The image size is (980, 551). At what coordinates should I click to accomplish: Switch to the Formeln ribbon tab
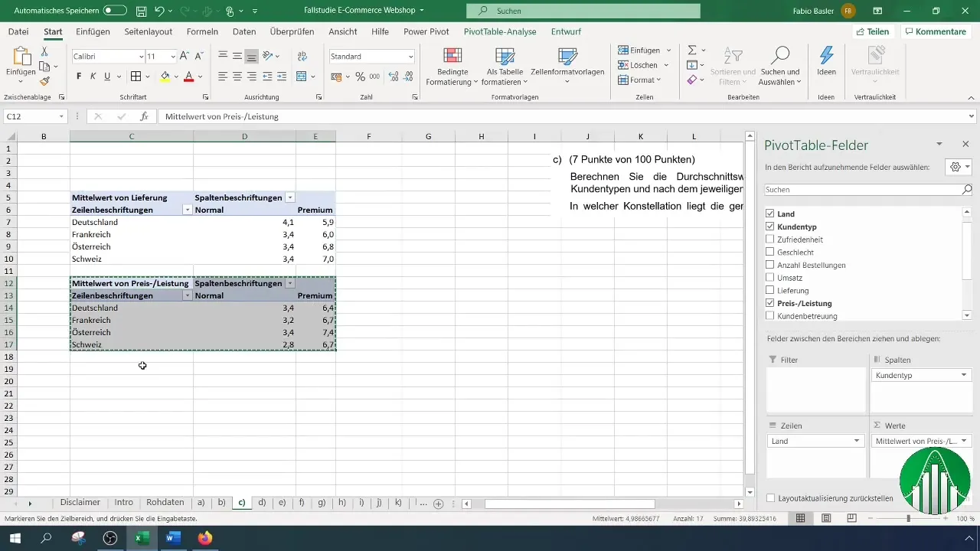[x=202, y=31]
